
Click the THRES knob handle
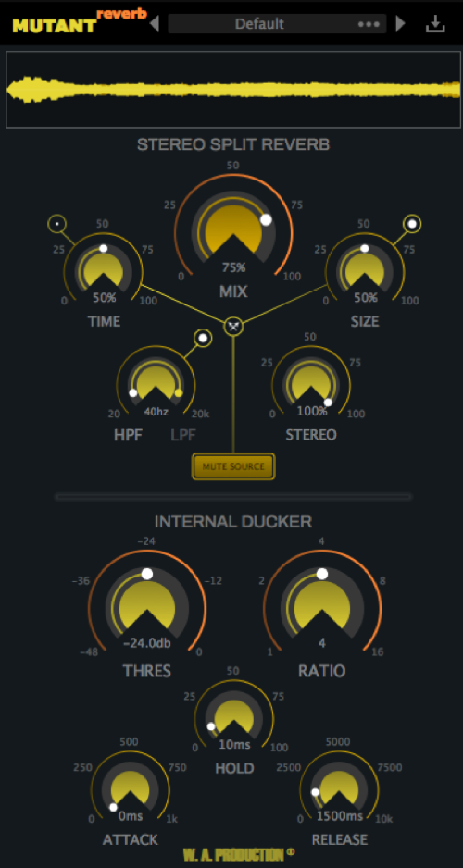(146, 574)
